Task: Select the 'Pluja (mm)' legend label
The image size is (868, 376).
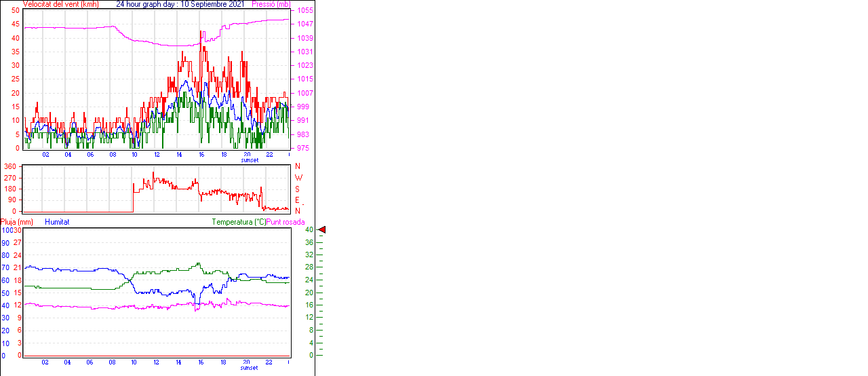Action: 17,222
